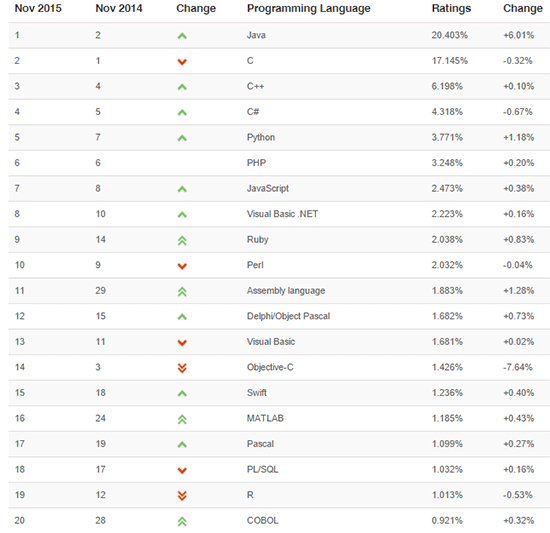Image resolution: width=550 pixels, height=533 pixels.
Task: Click the Ratings column header
Action: pyautogui.click(x=451, y=8)
